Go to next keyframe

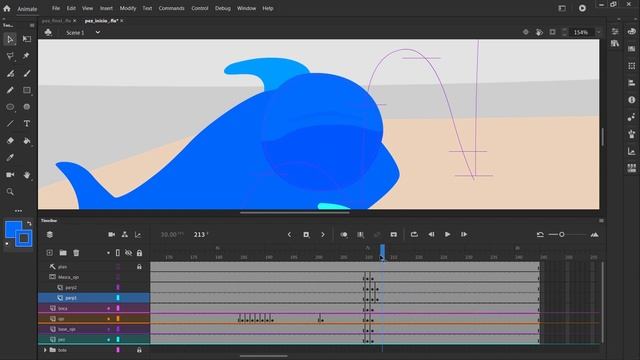coord(323,235)
